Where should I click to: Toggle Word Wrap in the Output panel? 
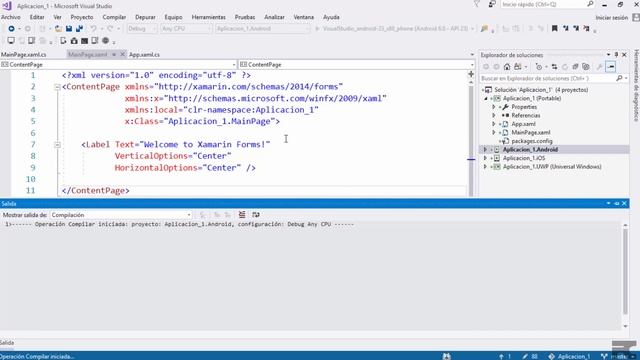(256, 215)
